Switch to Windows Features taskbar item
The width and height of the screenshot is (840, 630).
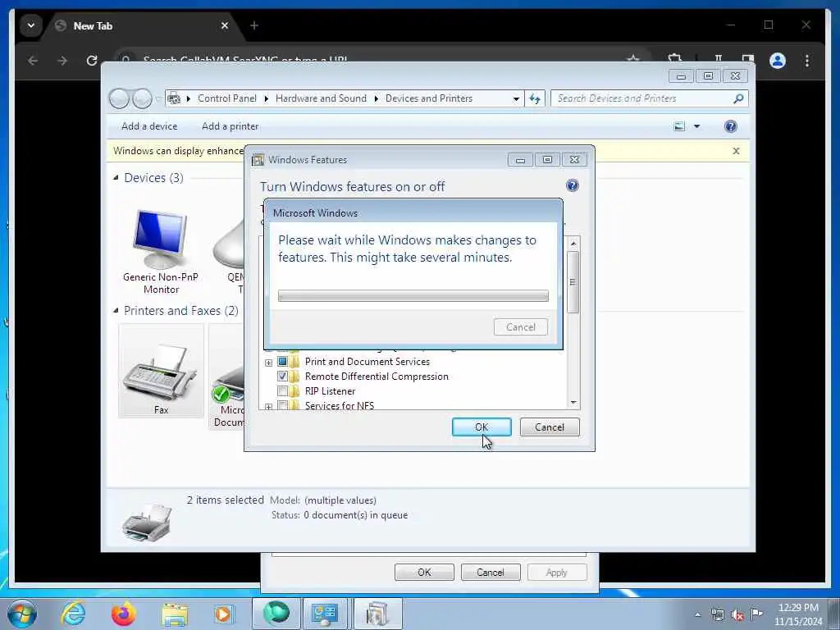[x=377, y=614]
